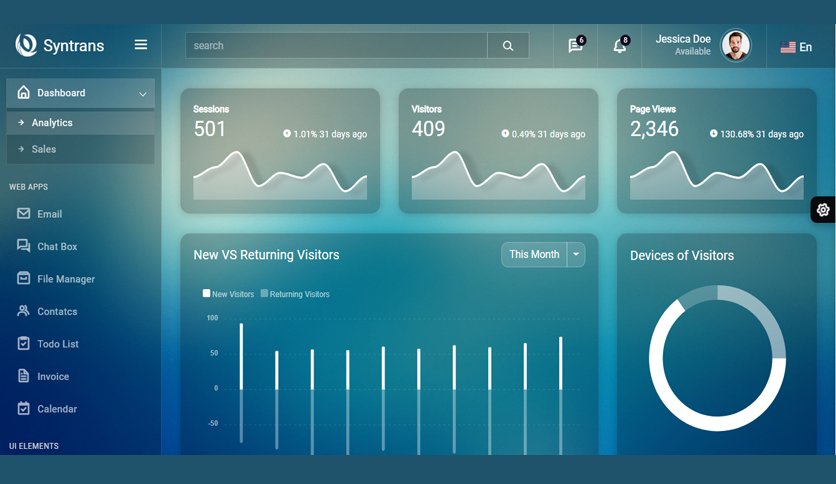Click the Syntrans logo icon
The image size is (836, 484).
point(26,45)
